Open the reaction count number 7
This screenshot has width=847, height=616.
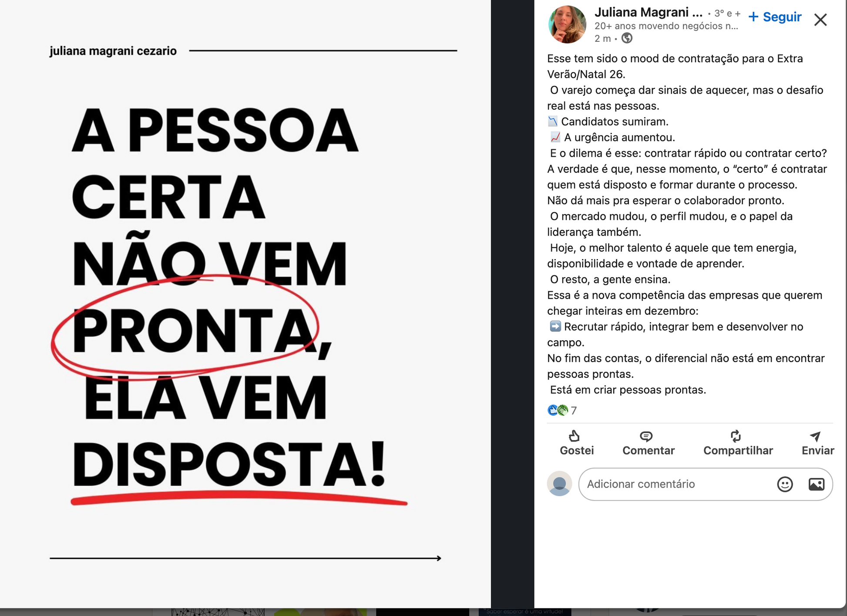point(574,411)
